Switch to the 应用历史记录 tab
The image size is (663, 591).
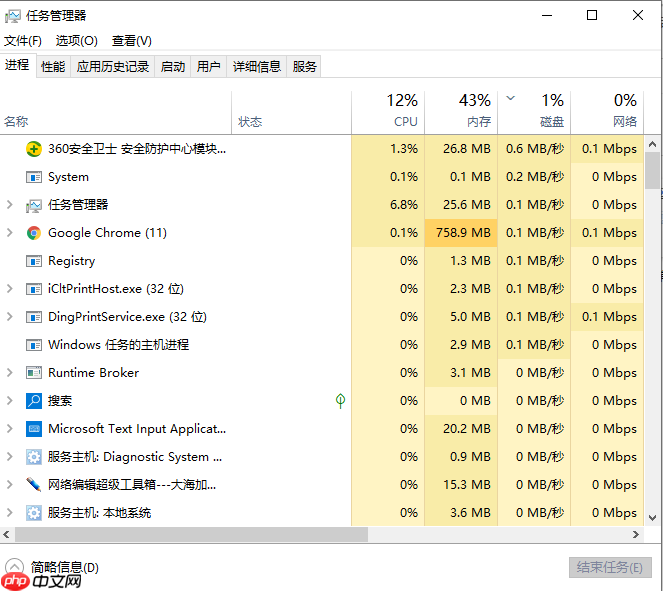(x=112, y=66)
